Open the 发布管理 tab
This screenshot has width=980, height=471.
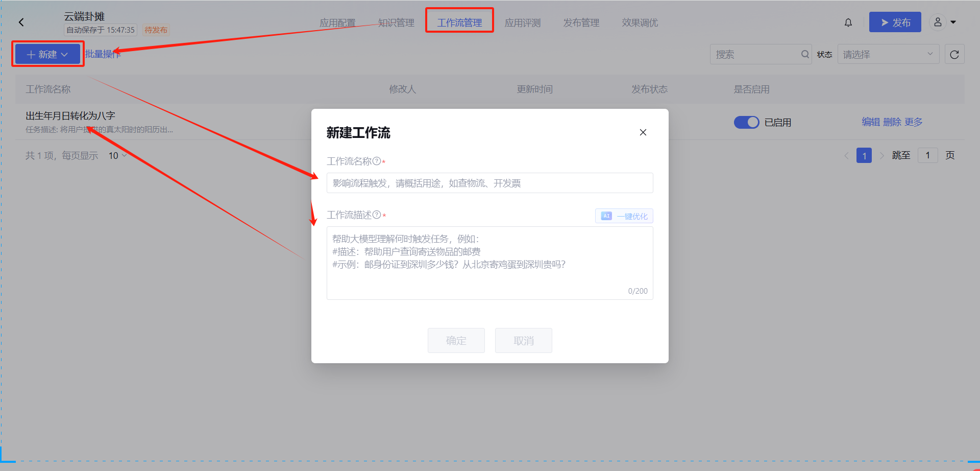581,22
